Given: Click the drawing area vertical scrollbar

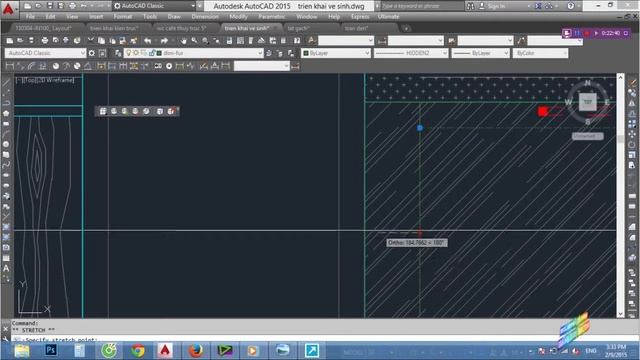Looking at the screenshot, I should coord(620,195).
